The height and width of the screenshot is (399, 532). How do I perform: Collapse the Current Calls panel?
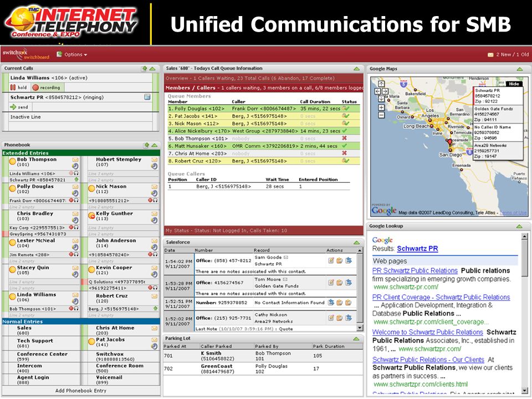(x=153, y=69)
